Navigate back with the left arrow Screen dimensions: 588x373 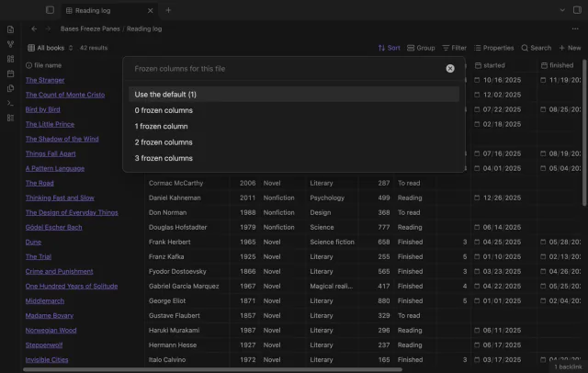point(34,28)
